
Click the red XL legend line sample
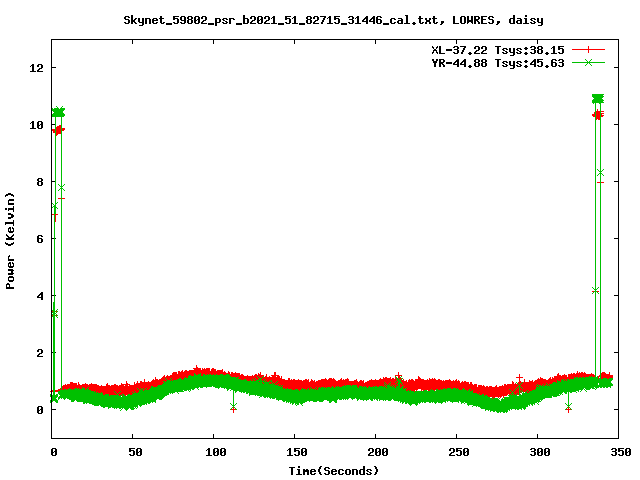589,48
